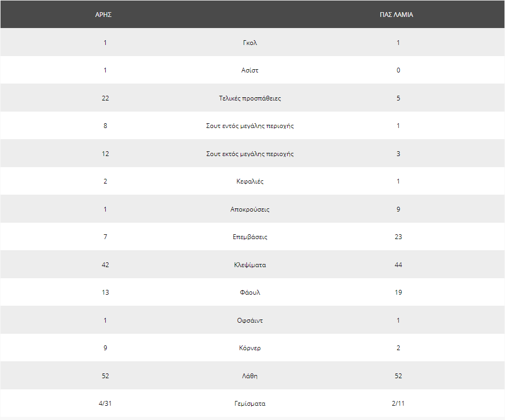Click Σουτ εντός μεγάλης περιοχής label
Image resolution: width=505 pixels, height=420 pixels.
(250, 126)
